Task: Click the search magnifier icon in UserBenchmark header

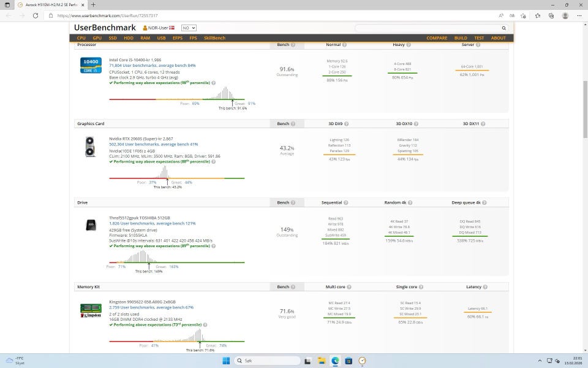Action: [503, 28]
